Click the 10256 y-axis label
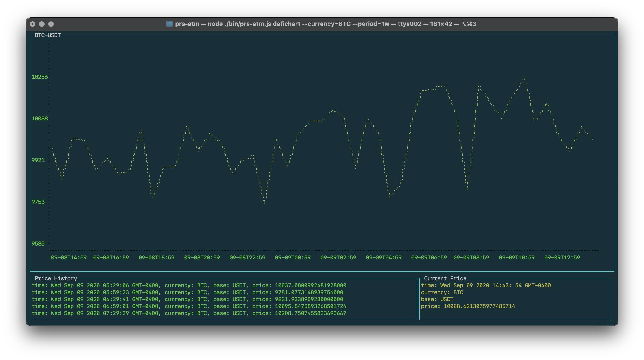This screenshot has width=644, height=360. (39, 77)
